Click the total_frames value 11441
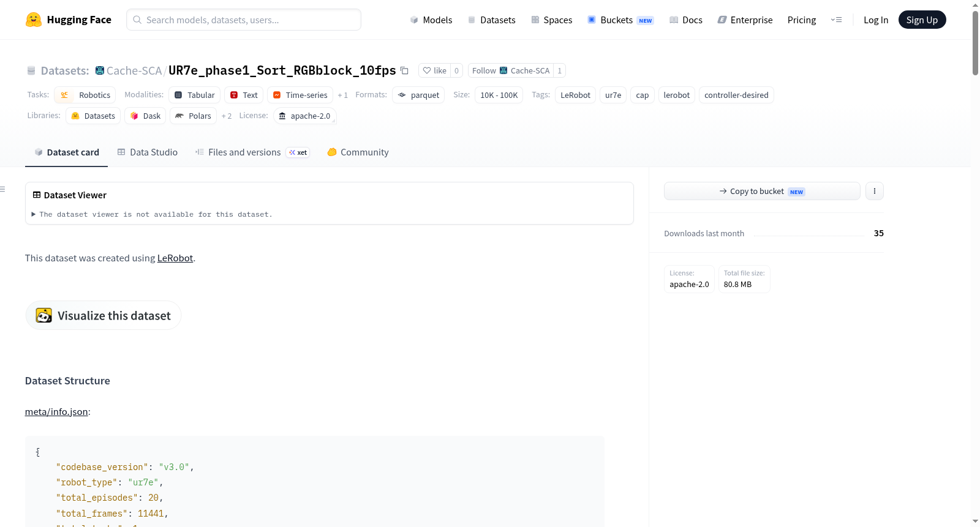This screenshot has height=527, width=980. [151, 514]
